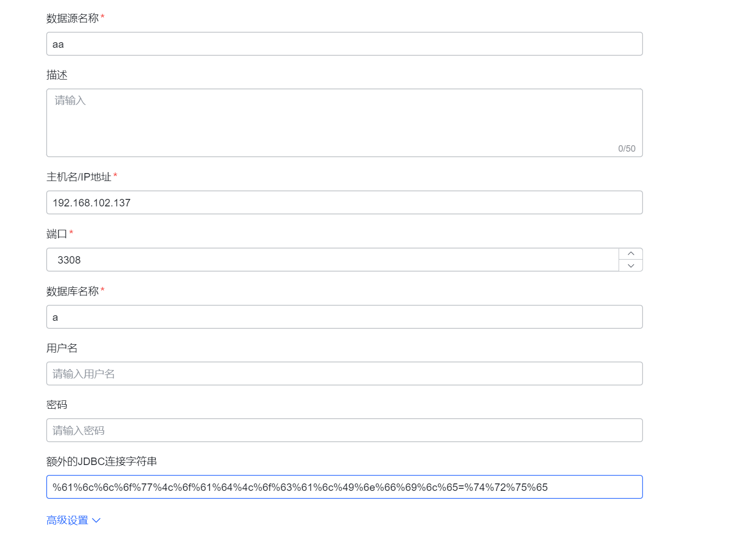Click the chevron next to 高级设置
This screenshot has height=560, width=729.
click(96, 520)
